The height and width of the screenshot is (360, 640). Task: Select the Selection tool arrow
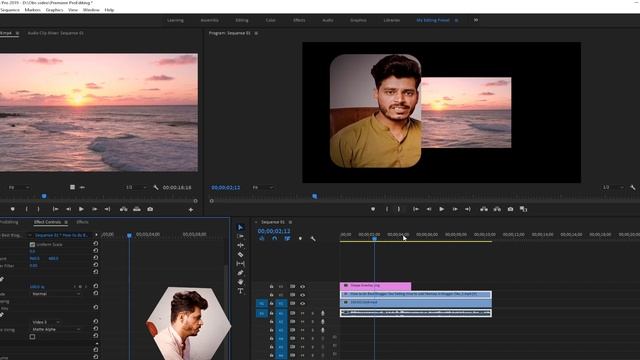(x=240, y=227)
